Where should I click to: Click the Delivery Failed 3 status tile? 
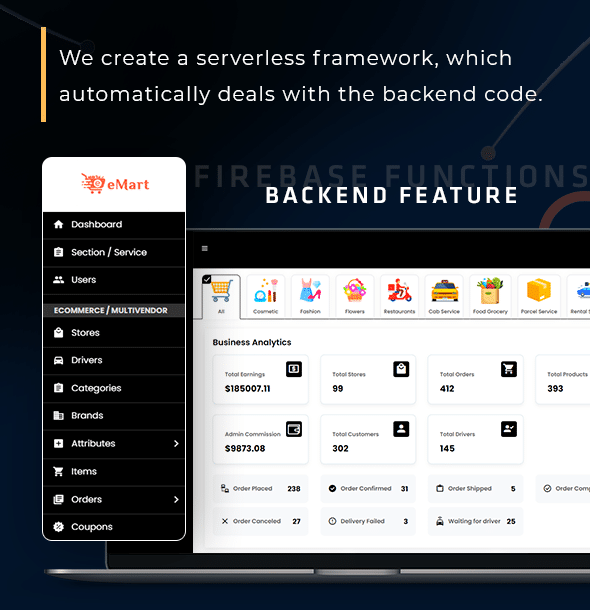pos(368,521)
